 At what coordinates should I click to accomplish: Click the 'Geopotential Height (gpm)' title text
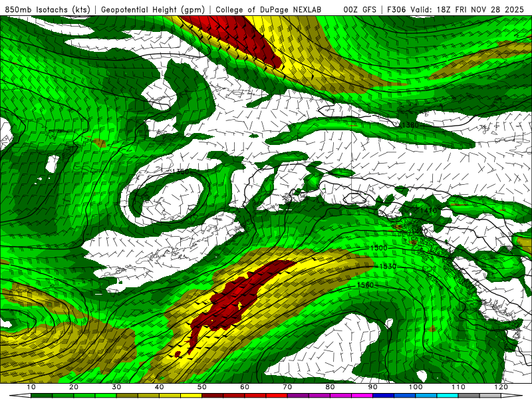coord(153,9)
